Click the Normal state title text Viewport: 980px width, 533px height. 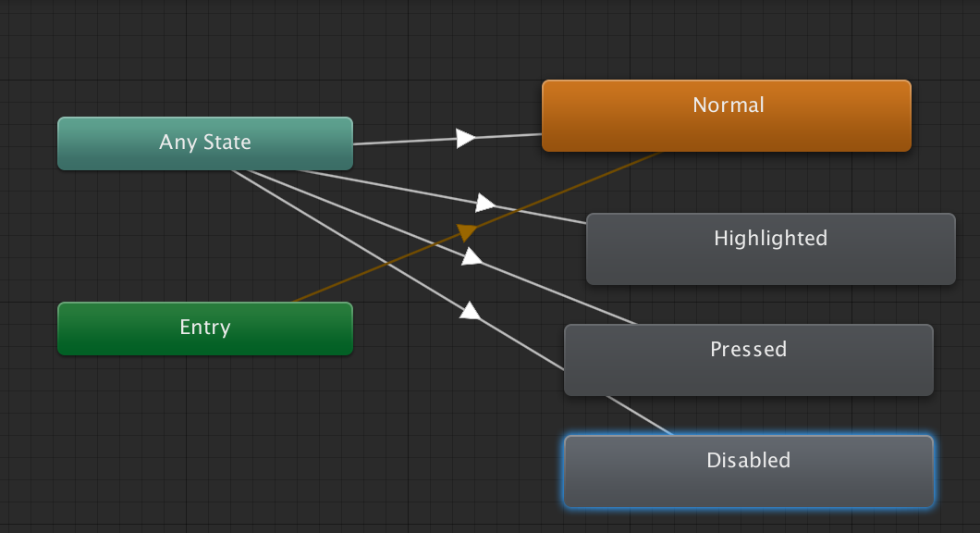tap(728, 105)
